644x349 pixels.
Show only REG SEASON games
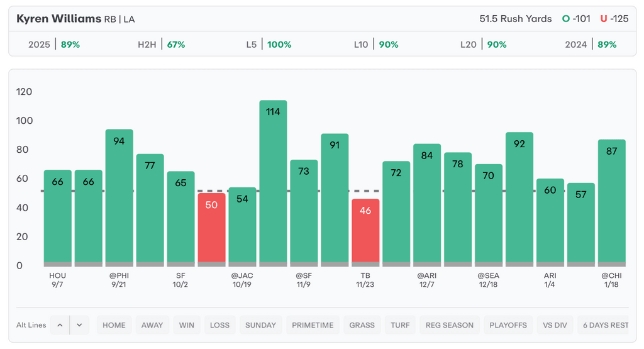tap(450, 325)
